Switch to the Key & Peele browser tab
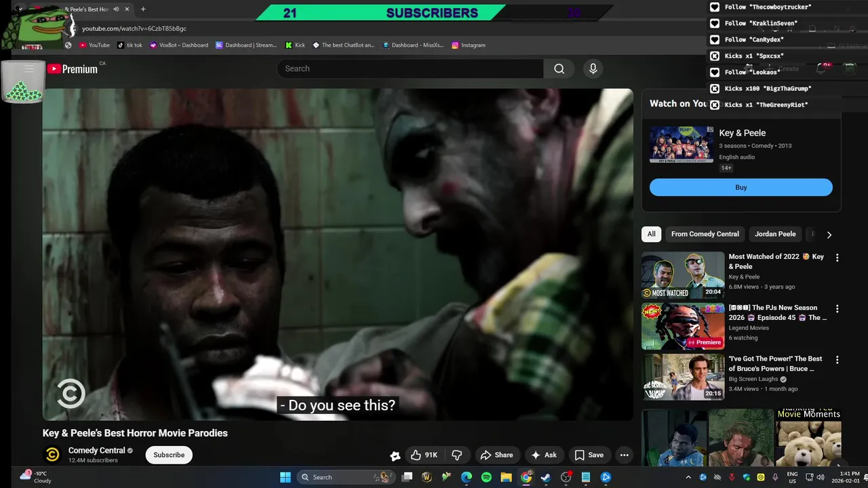The height and width of the screenshot is (488, 868). point(85,9)
